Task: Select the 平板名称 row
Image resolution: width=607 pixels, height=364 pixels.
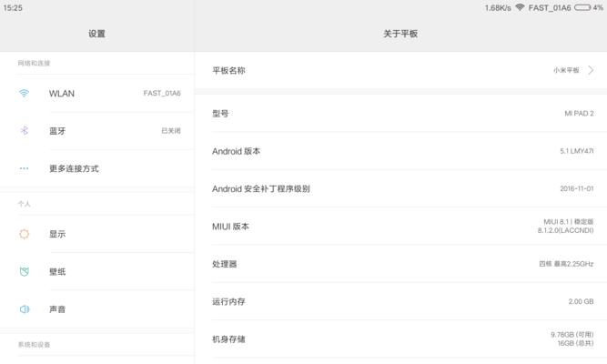Action: [400, 70]
